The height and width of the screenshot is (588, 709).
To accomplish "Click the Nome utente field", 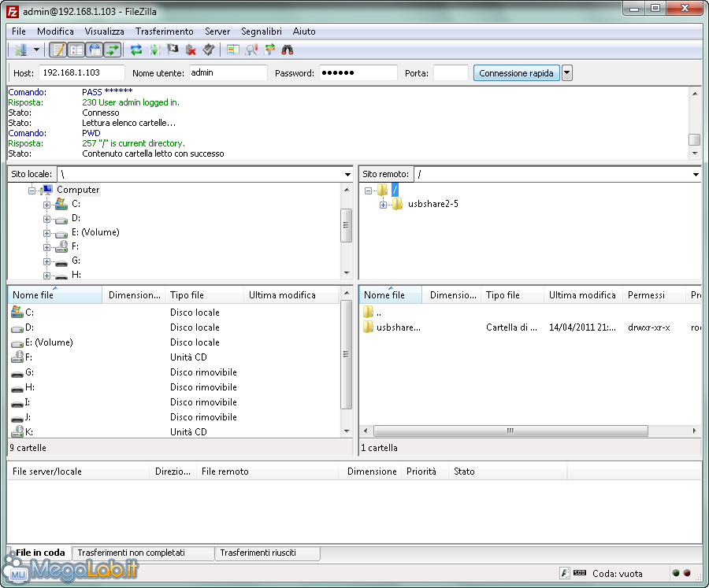I will pos(228,72).
